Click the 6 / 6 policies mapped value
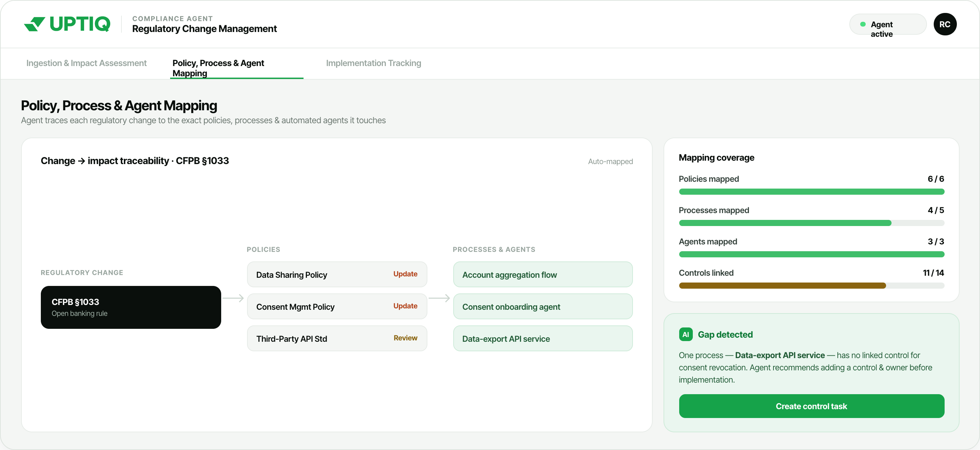 pos(935,179)
